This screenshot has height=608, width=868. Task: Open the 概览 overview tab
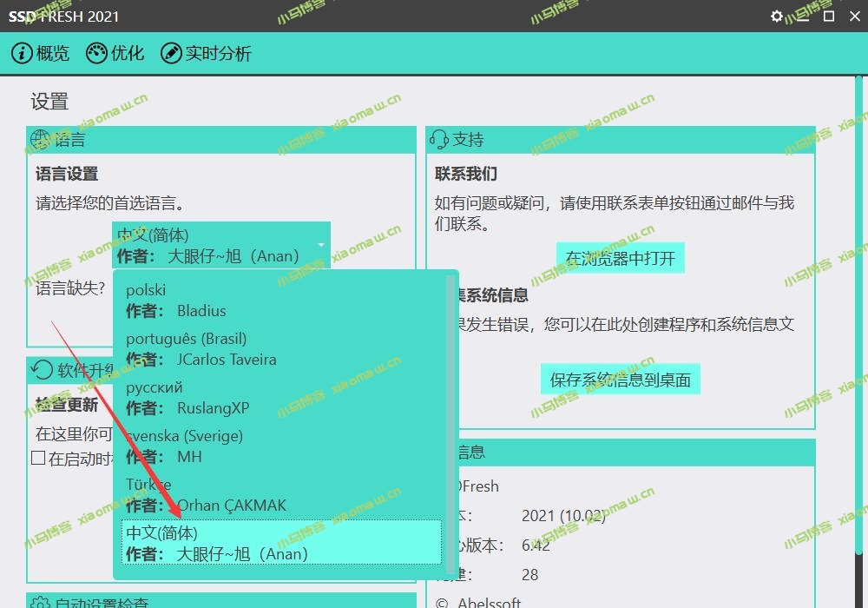pos(41,53)
